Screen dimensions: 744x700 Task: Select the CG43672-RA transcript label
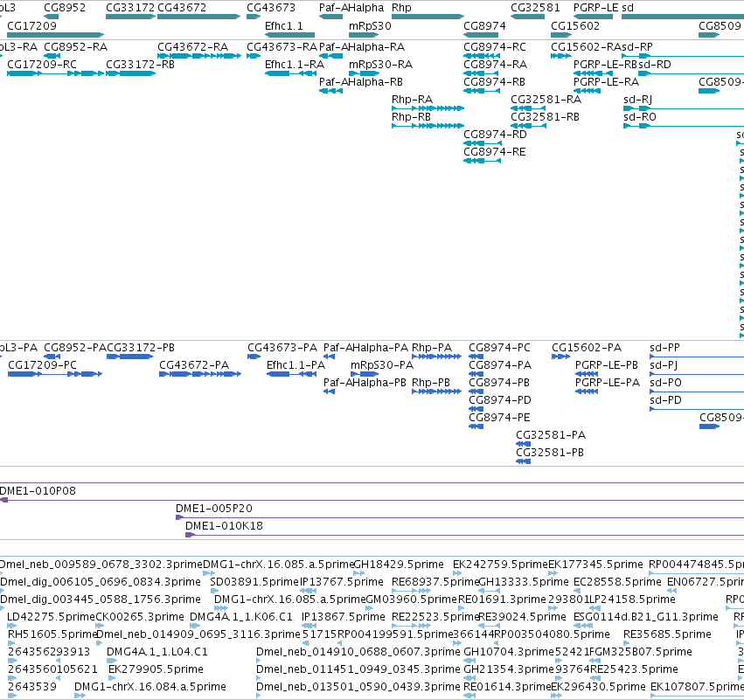tap(192, 47)
